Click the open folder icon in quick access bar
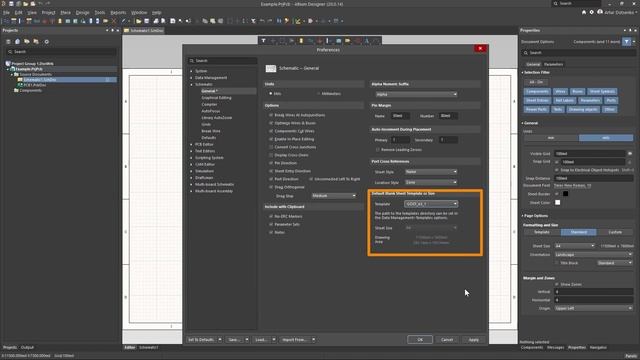The image size is (640, 360). pyautogui.click(x=25, y=4)
